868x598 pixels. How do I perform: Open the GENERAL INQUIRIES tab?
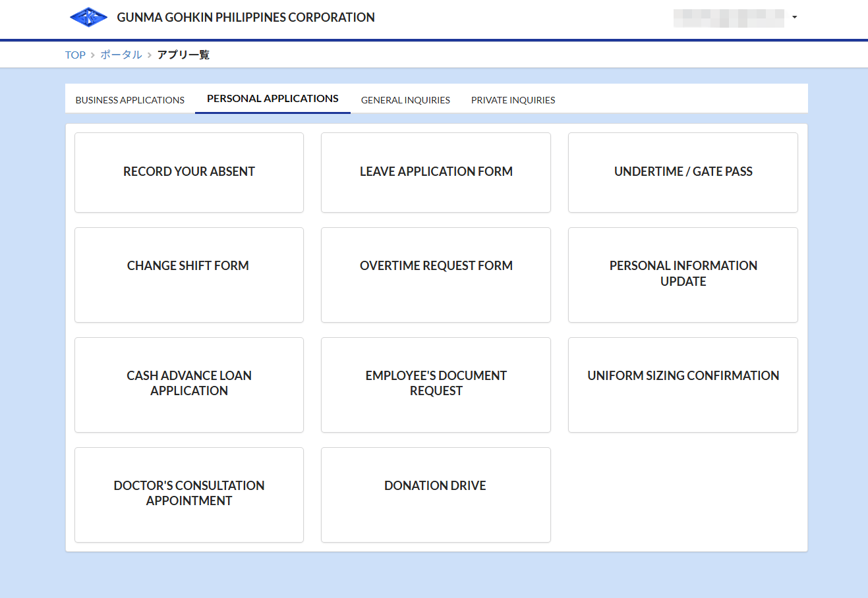point(405,100)
